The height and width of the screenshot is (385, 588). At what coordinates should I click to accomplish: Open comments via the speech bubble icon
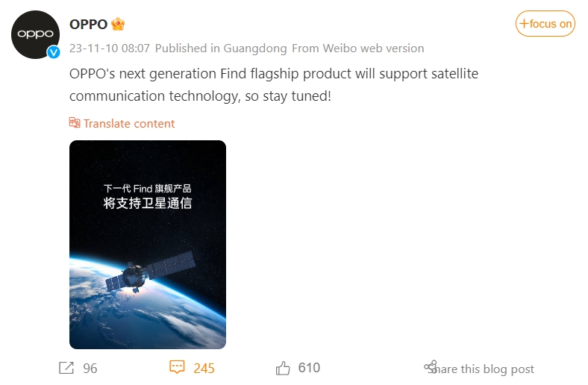(177, 368)
